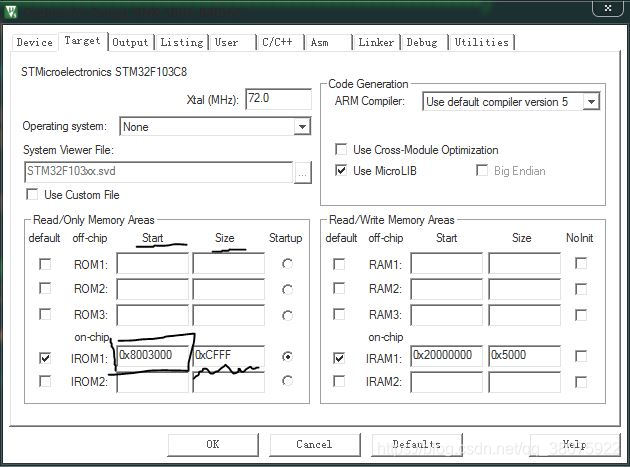Image resolution: width=630 pixels, height=467 pixels.
Task: Click the IRAM1 Start field 0x20000000
Action: [446, 356]
